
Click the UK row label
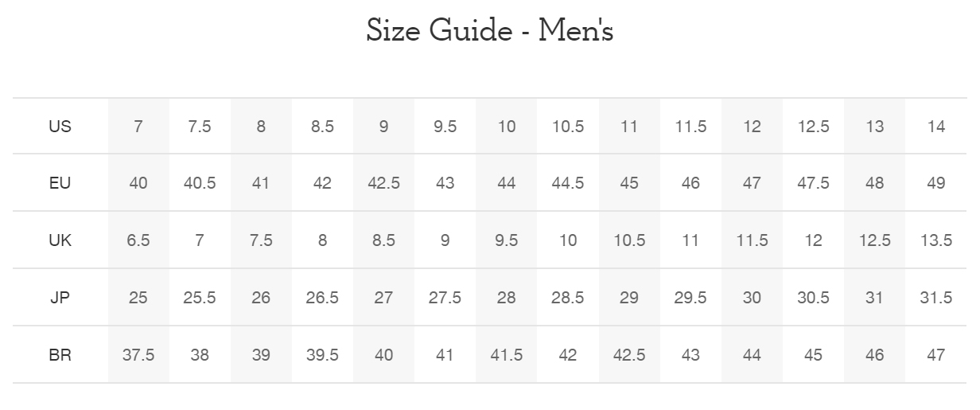(x=60, y=240)
